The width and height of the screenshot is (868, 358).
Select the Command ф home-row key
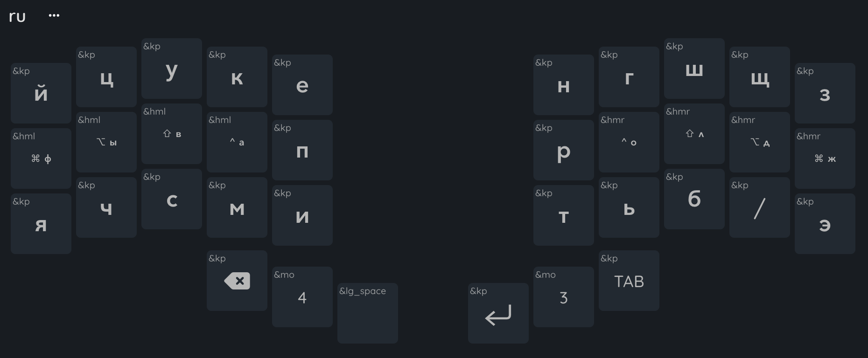pyautogui.click(x=41, y=158)
